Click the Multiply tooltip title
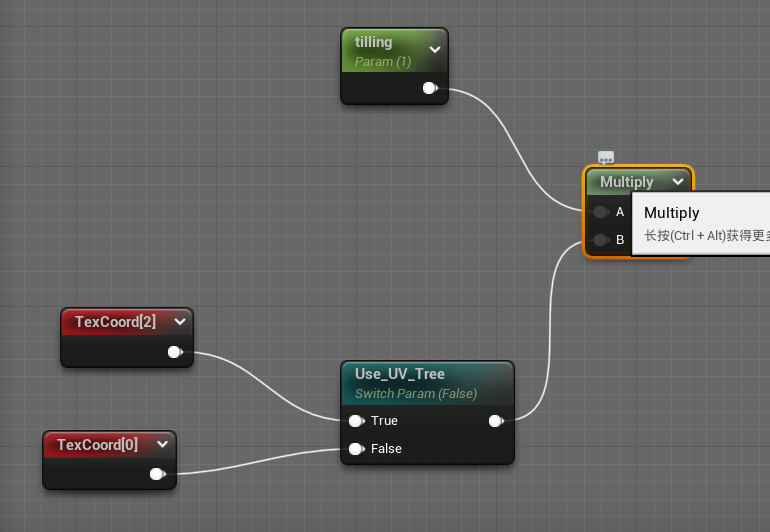 point(671,213)
